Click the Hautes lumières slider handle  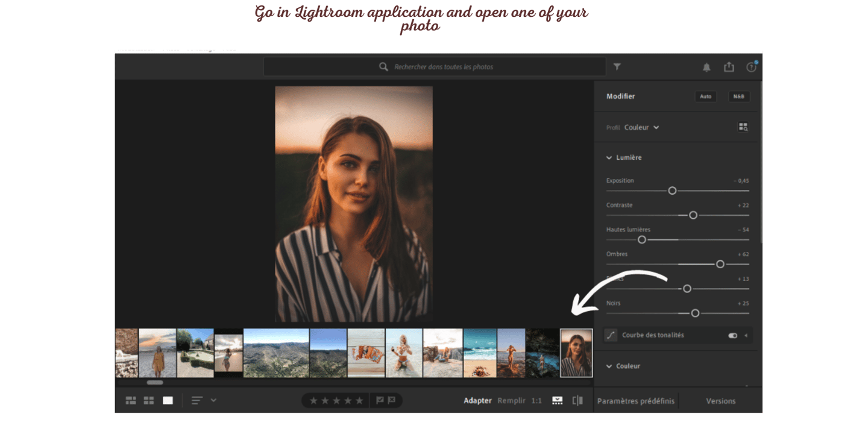[642, 240]
